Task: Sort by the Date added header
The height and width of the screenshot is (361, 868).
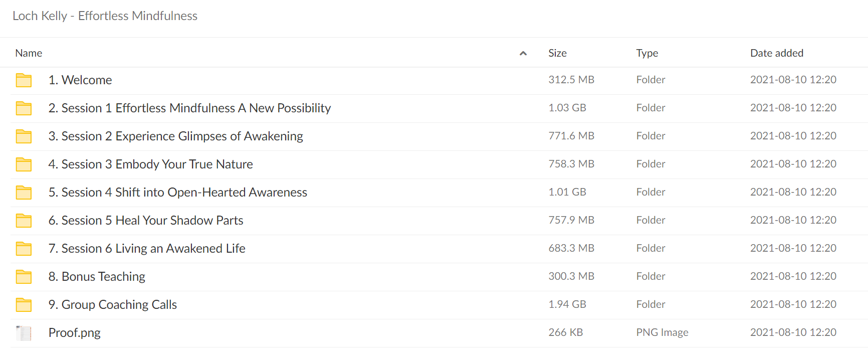Action: 776,53
